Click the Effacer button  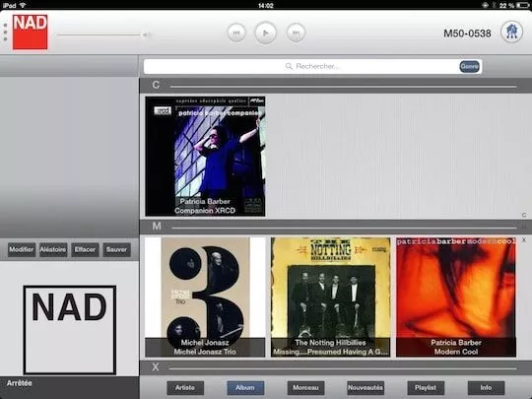click(85, 249)
